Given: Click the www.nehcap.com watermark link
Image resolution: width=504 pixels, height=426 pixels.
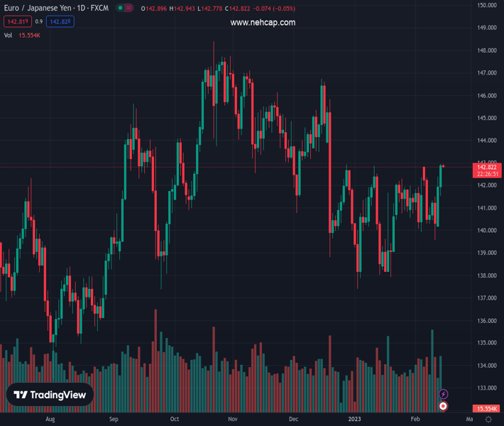Looking at the screenshot, I should tap(263, 23).
